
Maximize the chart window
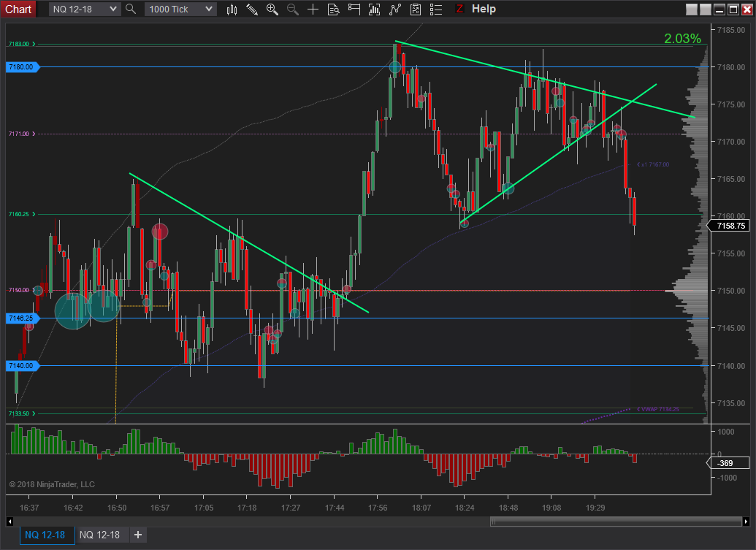tap(733, 9)
